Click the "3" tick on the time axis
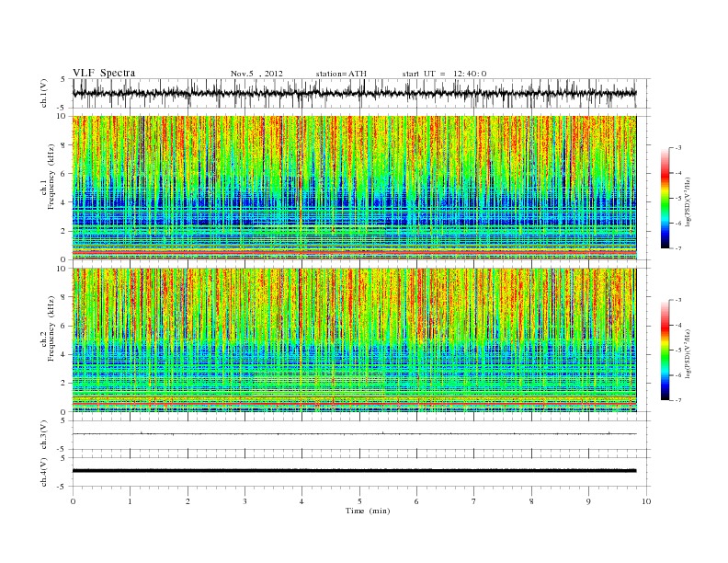 pos(245,501)
